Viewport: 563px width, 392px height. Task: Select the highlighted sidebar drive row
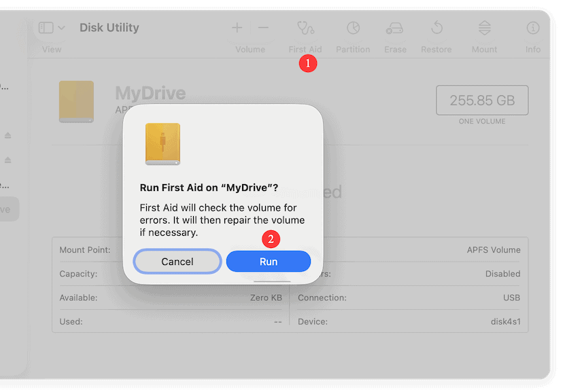click(8, 209)
